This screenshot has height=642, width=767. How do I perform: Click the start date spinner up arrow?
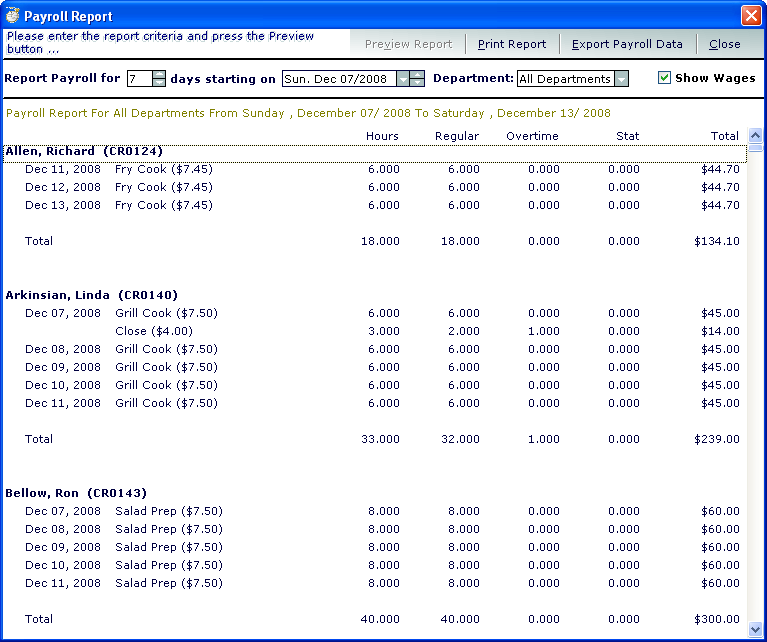coord(418,74)
